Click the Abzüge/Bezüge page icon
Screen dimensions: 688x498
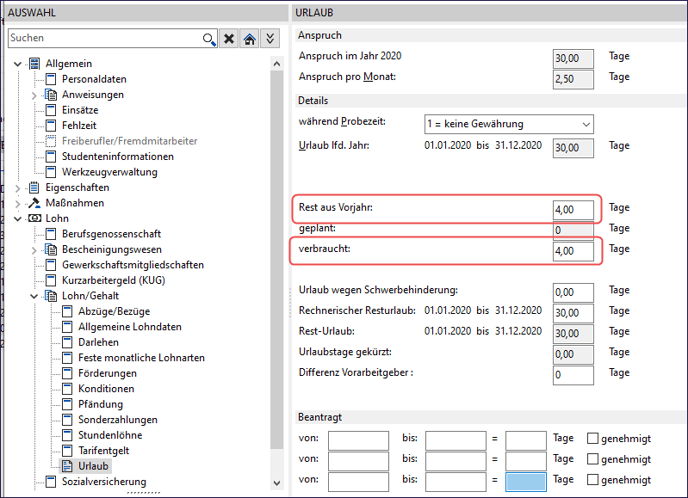pyautogui.click(x=67, y=311)
